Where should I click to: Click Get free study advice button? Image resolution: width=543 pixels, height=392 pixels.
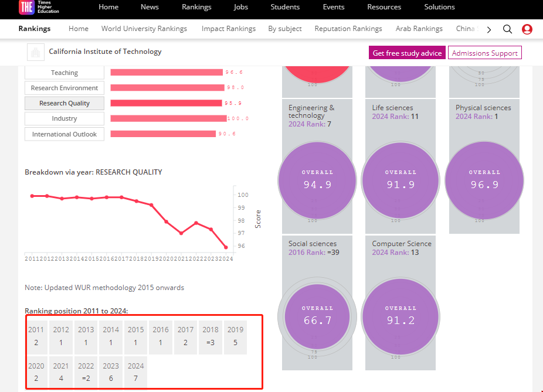(407, 53)
